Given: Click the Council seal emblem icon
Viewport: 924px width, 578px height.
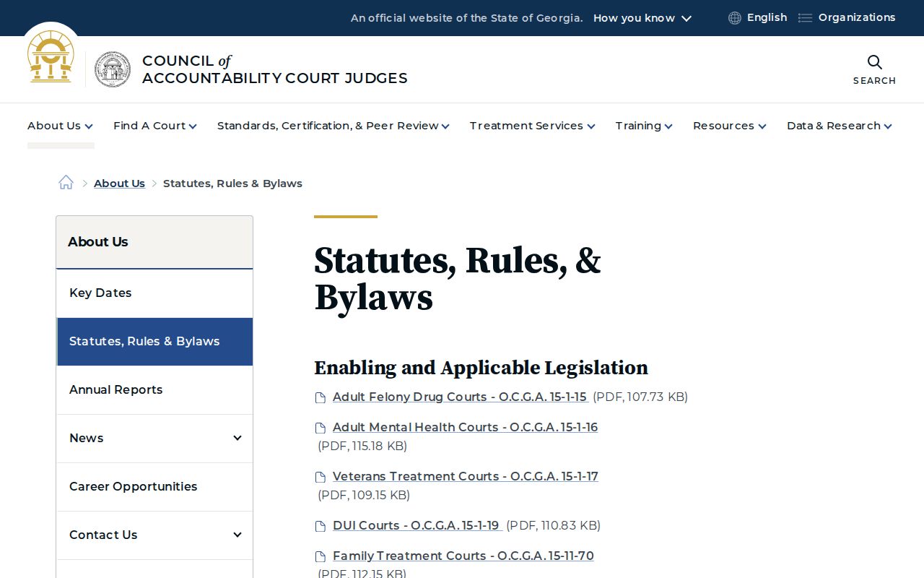Looking at the screenshot, I should 113,69.
